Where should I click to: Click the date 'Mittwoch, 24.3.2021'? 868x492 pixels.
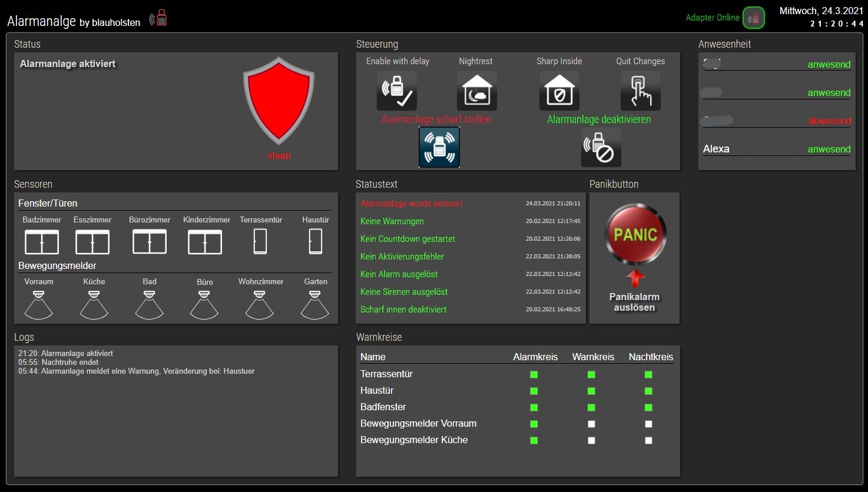(x=821, y=11)
